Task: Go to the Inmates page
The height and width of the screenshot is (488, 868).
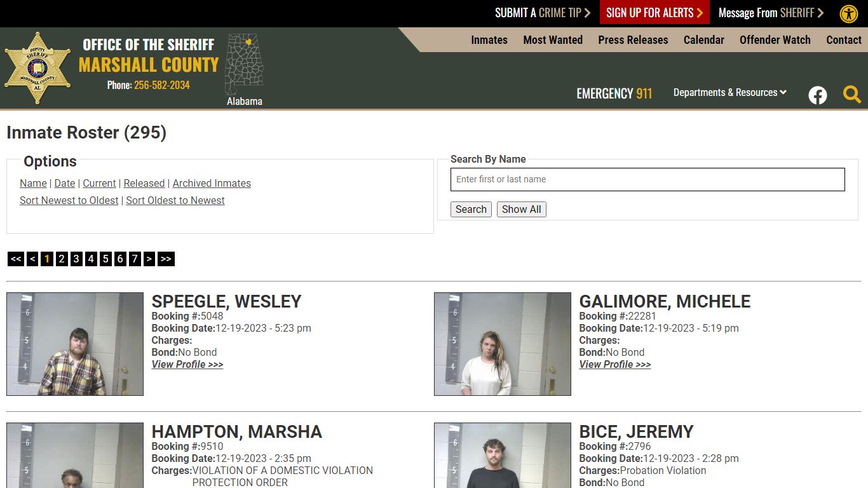Action: click(x=489, y=39)
